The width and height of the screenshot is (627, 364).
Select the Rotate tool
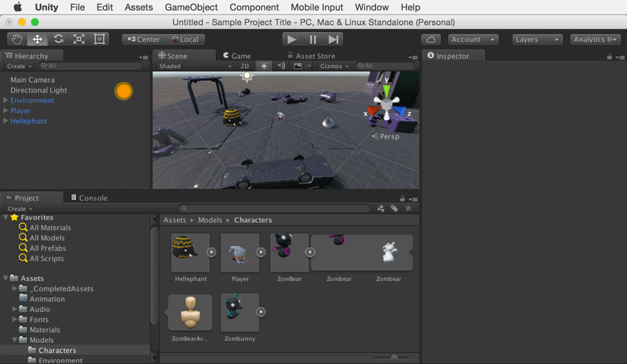point(59,39)
